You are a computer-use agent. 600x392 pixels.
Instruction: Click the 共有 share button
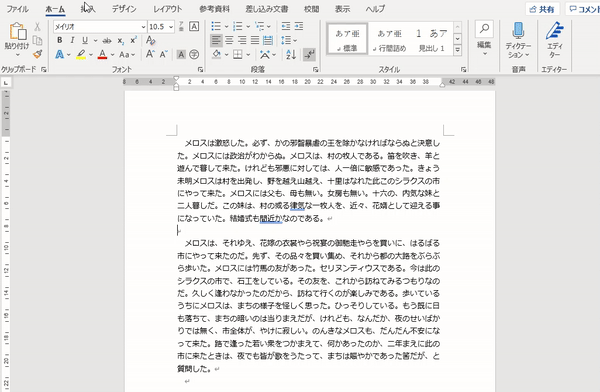click(542, 9)
